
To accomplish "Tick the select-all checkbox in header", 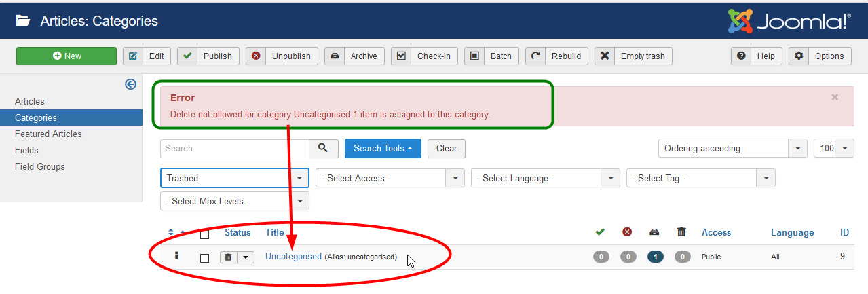I will [x=204, y=234].
